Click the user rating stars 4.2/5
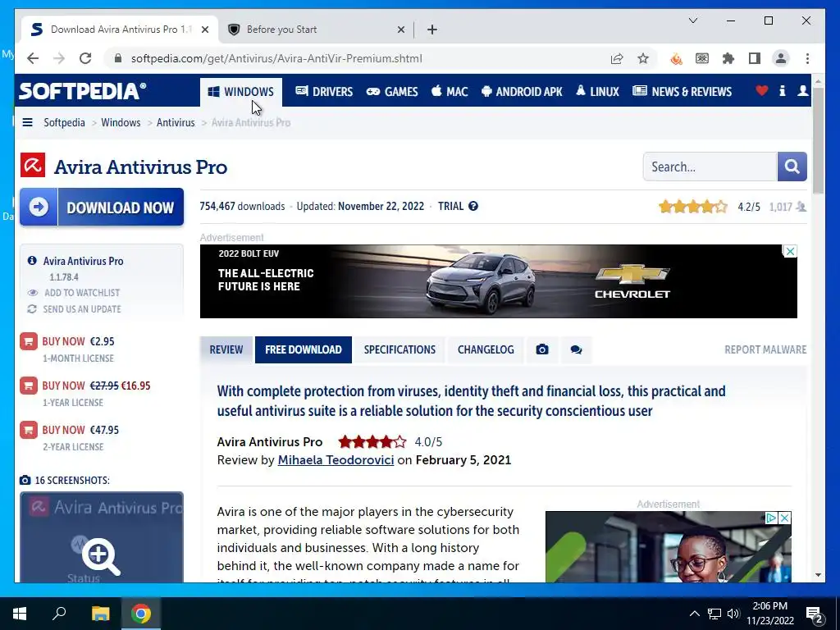Image resolution: width=840 pixels, height=630 pixels. coord(693,206)
